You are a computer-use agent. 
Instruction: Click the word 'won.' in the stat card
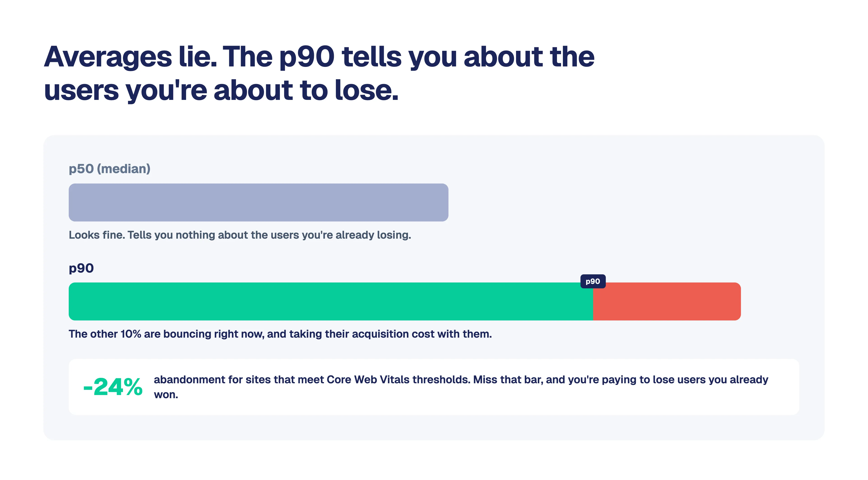166,394
